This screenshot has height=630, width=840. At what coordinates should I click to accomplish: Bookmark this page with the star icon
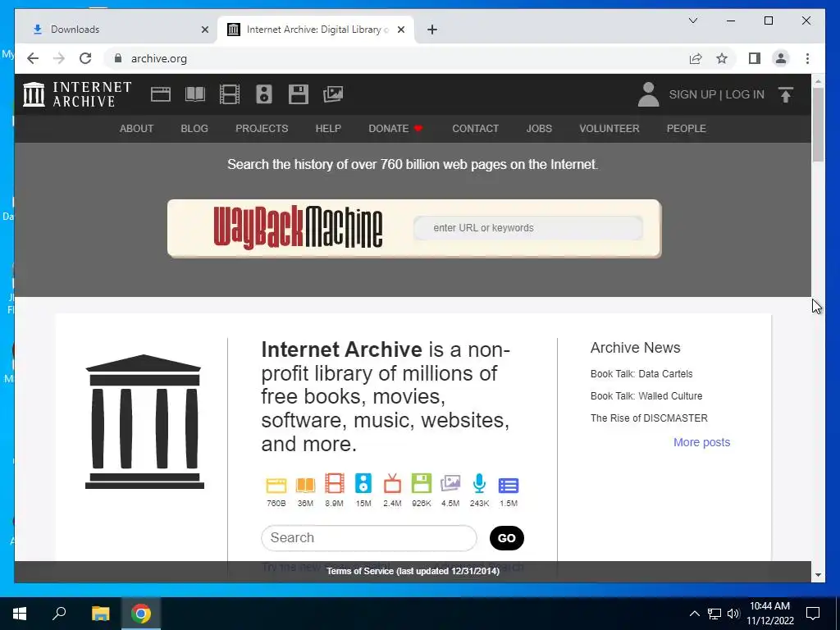click(x=722, y=58)
